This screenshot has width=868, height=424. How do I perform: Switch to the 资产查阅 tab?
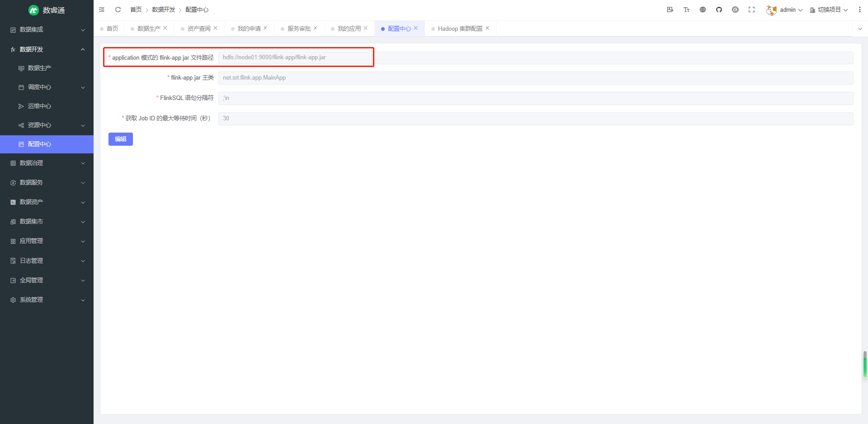pos(199,29)
